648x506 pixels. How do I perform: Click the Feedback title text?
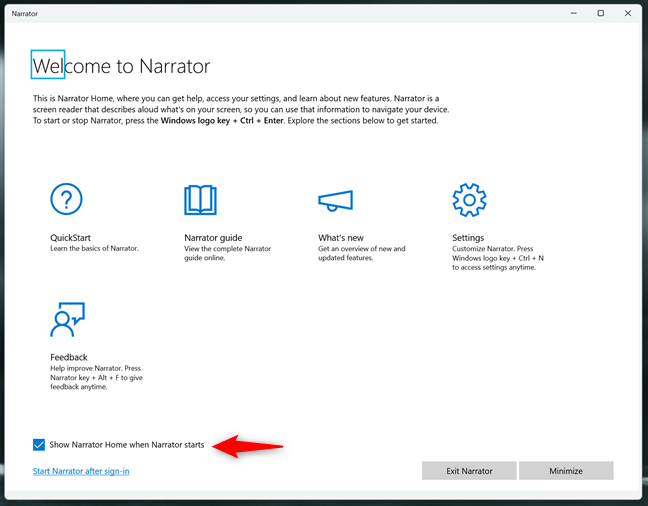point(69,357)
